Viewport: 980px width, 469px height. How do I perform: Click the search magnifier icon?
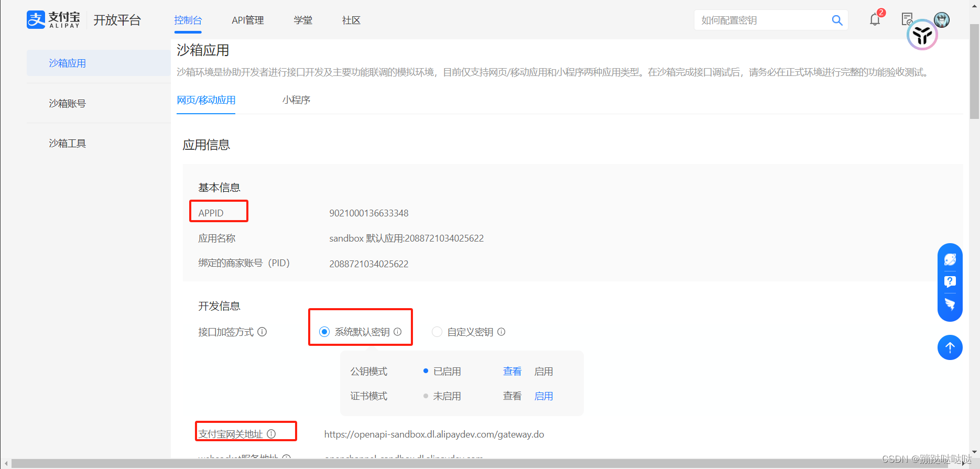point(837,20)
